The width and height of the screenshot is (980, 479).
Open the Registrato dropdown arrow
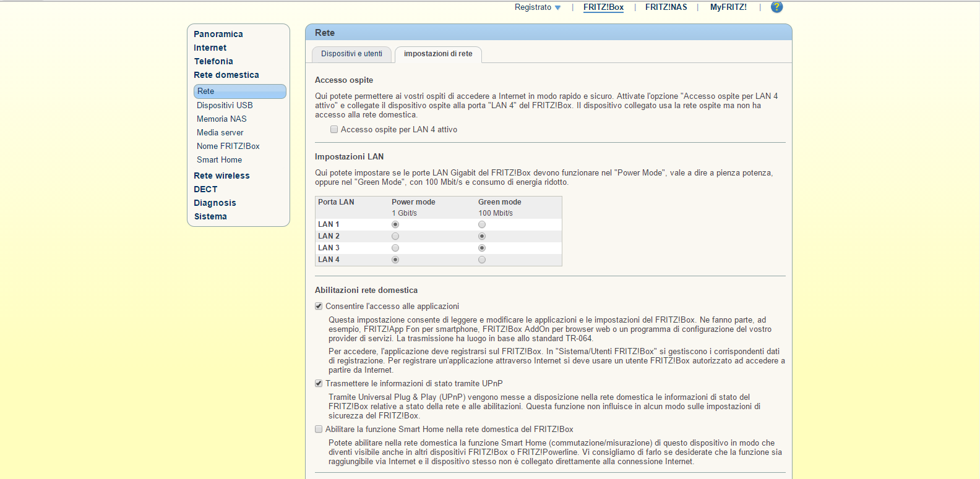(557, 8)
